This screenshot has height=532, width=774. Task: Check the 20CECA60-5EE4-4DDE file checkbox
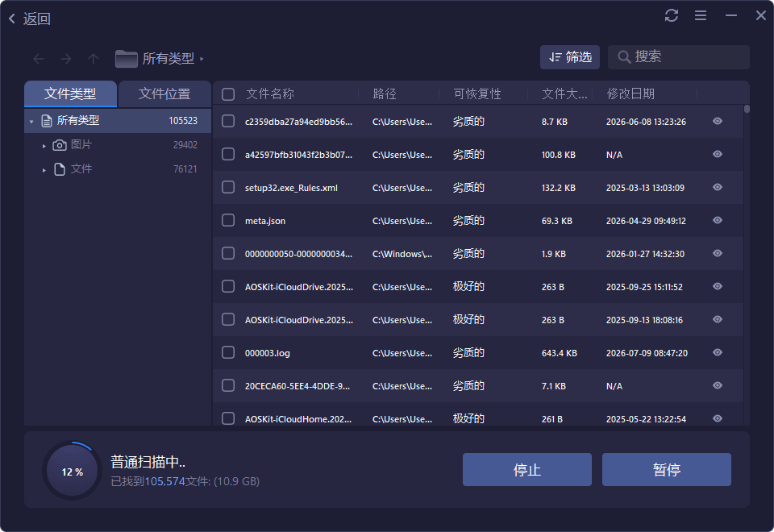pos(228,385)
